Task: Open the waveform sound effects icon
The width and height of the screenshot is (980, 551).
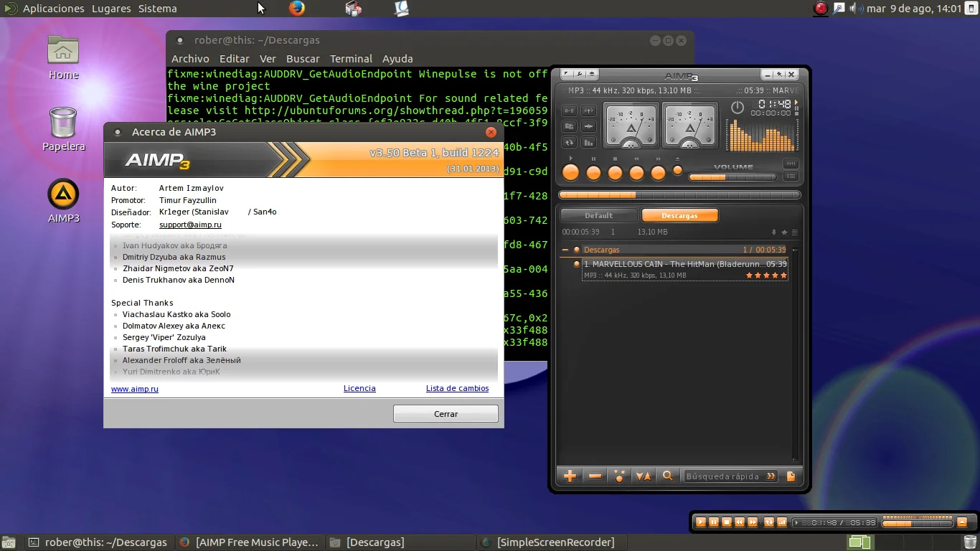Action: (588, 126)
